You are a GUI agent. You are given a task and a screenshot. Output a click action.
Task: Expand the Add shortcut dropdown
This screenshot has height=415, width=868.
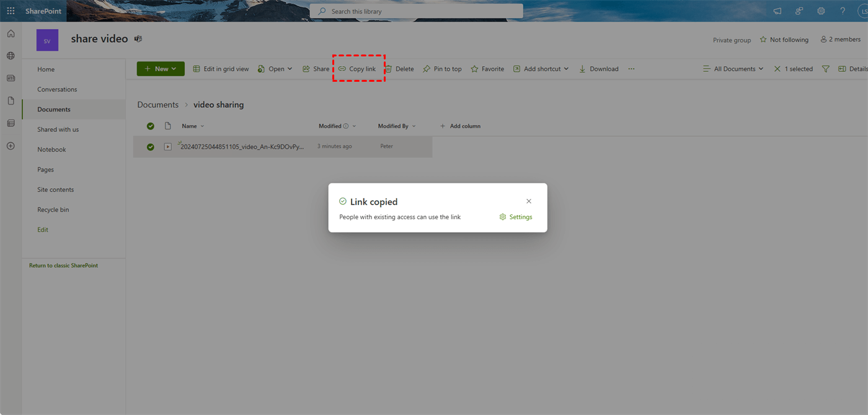(x=566, y=69)
